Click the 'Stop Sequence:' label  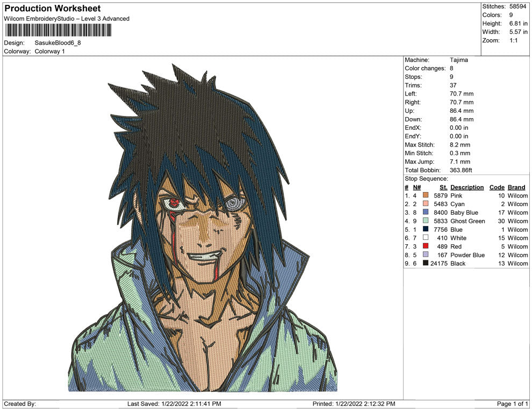[426, 179]
